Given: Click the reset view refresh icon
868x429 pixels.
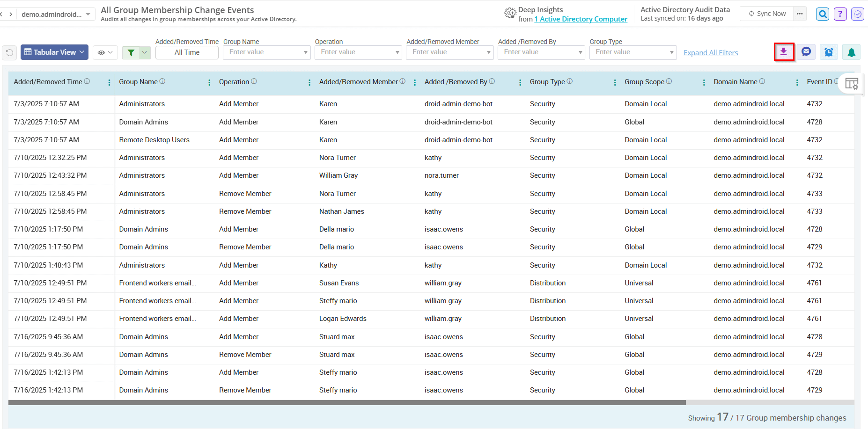Looking at the screenshot, I should point(9,52).
